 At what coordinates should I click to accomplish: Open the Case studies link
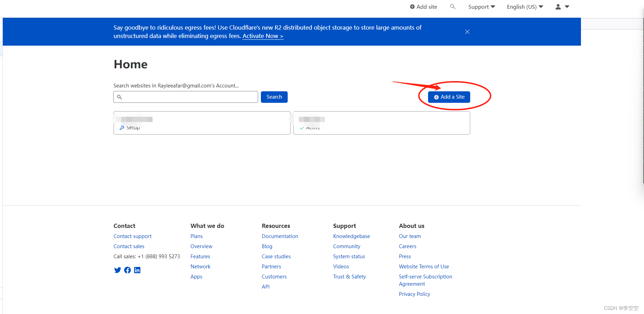pos(276,256)
